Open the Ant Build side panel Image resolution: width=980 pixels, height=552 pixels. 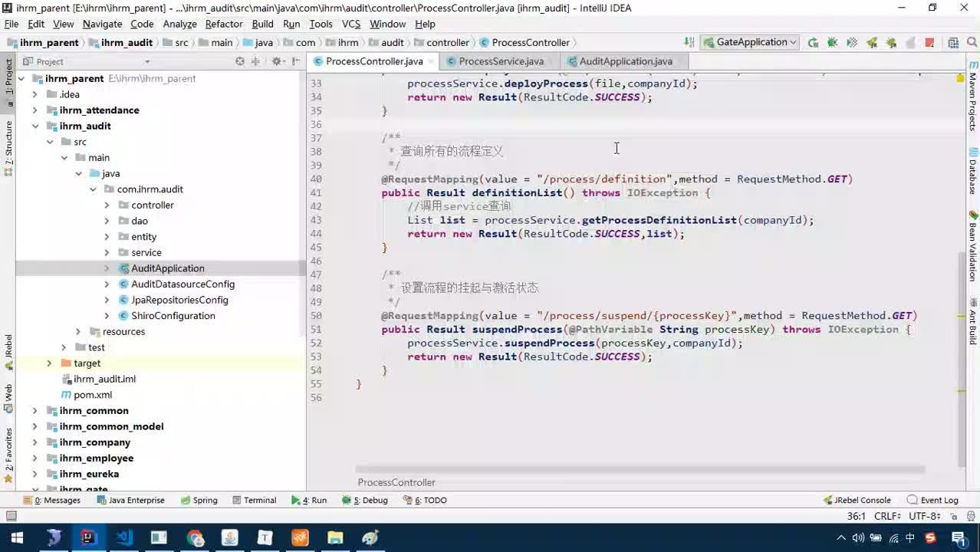pos(972,321)
